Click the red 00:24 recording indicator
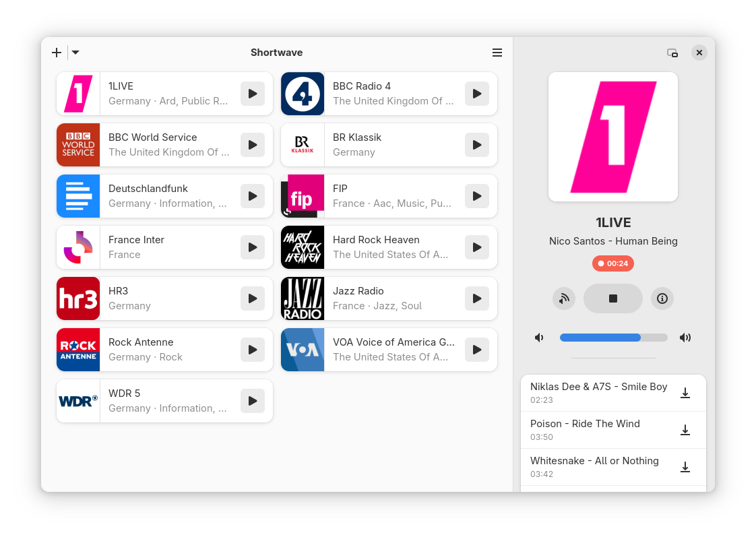This screenshot has height=537, width=756. (612, 263)
